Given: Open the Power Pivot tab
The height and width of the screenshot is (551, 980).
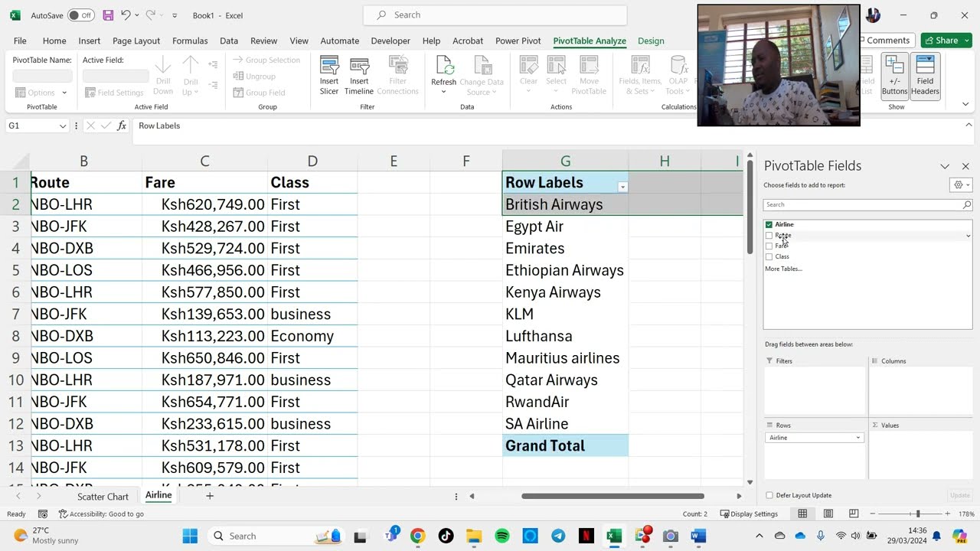Looking at the screenshot, I should (x=518, y=41).
